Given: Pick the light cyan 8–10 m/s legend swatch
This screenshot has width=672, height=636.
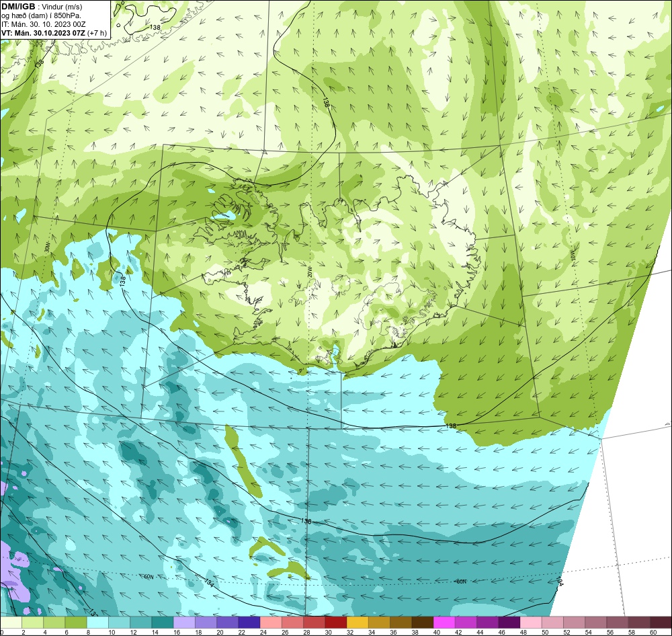Looking at the screenshot, I should tap(97, 623).
